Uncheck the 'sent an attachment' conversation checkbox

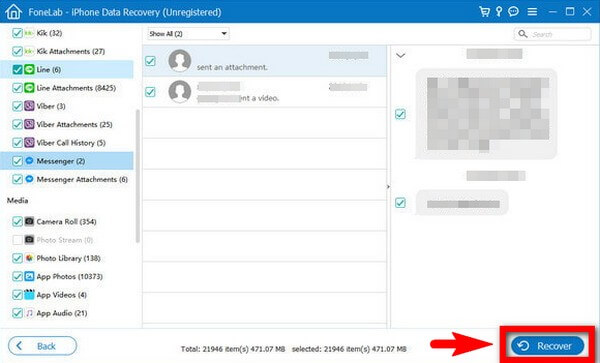[x=150, y=61]
